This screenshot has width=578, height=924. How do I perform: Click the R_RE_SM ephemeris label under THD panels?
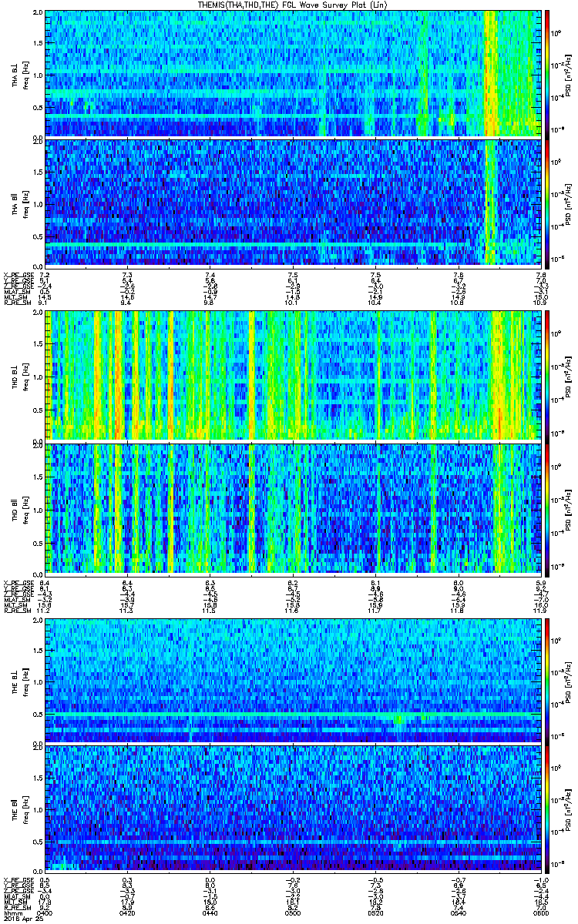18,611
